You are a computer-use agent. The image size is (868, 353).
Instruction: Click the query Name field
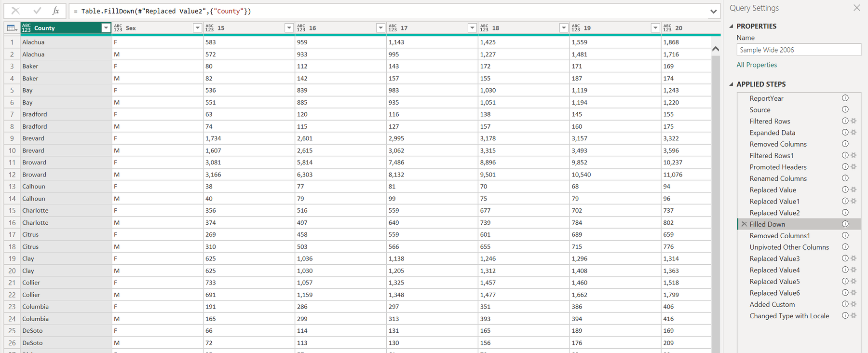(799, 50)
